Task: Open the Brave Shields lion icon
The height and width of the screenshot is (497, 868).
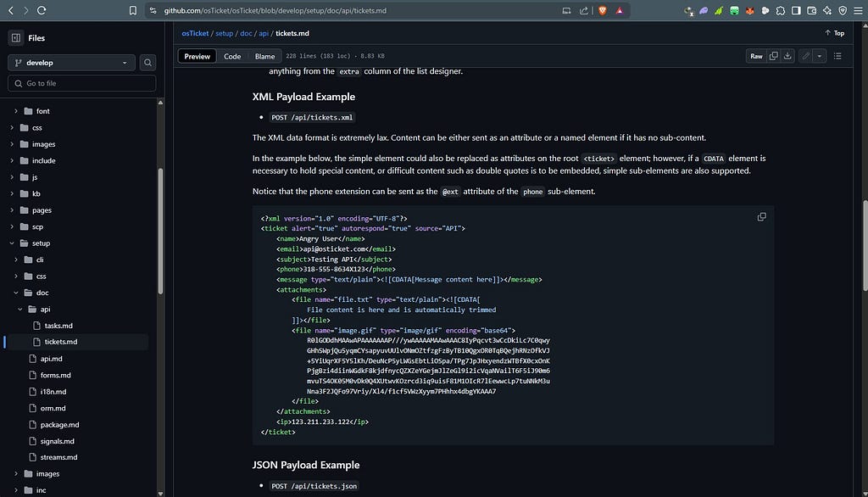Action: [603, 10]
